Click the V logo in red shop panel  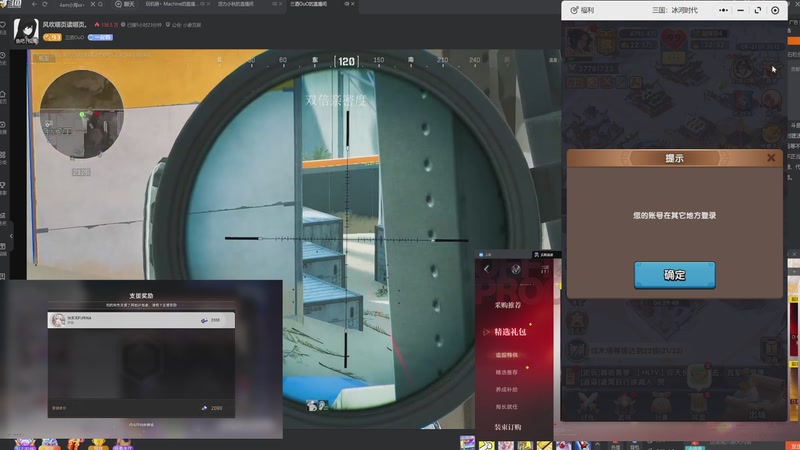[516, 269]
